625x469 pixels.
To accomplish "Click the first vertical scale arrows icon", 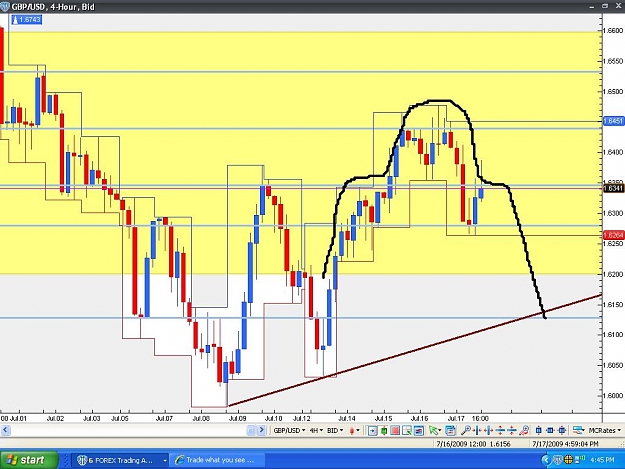I will pos(500,430).
